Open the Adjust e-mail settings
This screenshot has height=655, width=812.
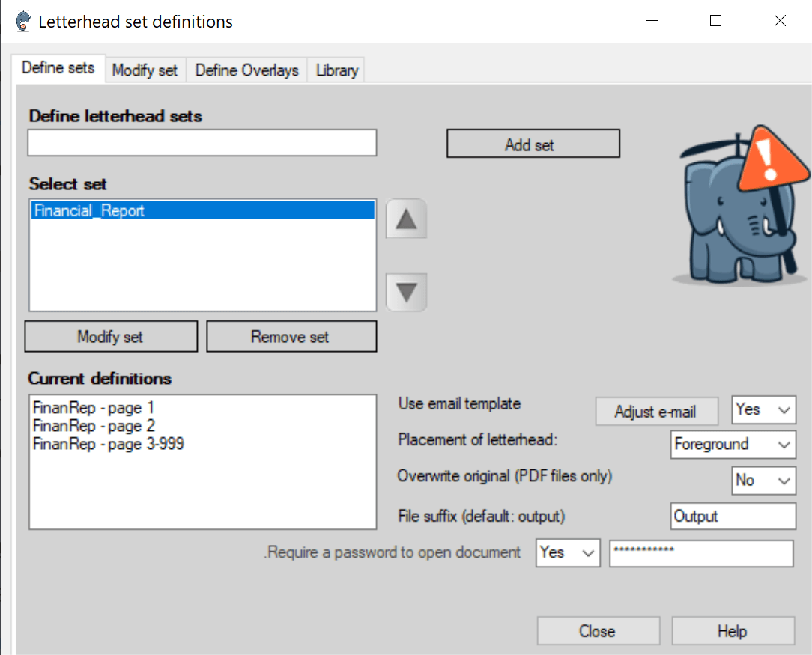click(655, 411)
